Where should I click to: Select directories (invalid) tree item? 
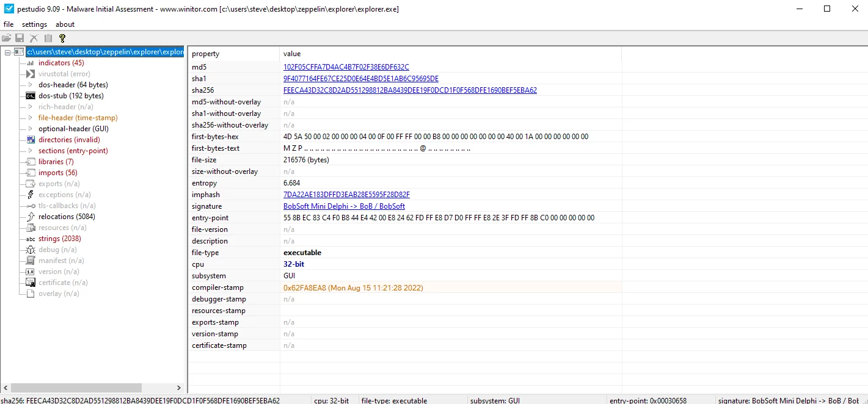[69, 140]
